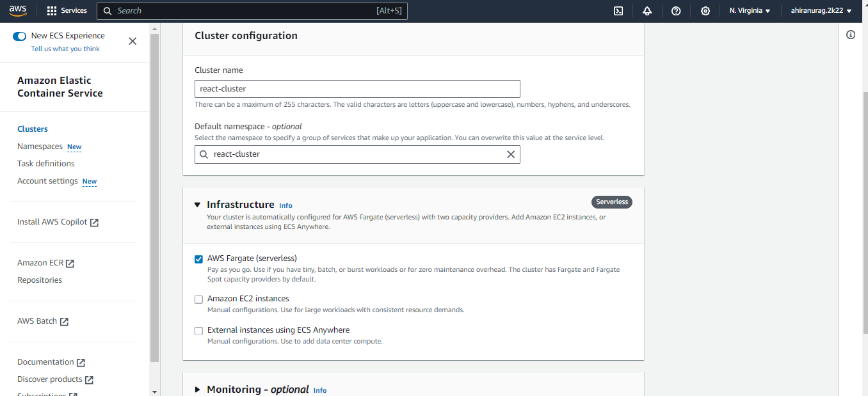Open Services menu label
Image resolution: width=868 pixels, height=396 pixels.
[x=74, y=11]
